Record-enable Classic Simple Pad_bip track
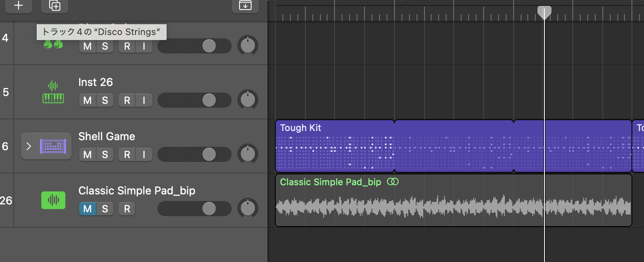The width and height of the screenshot is (644, 262). tap(127, 209)
